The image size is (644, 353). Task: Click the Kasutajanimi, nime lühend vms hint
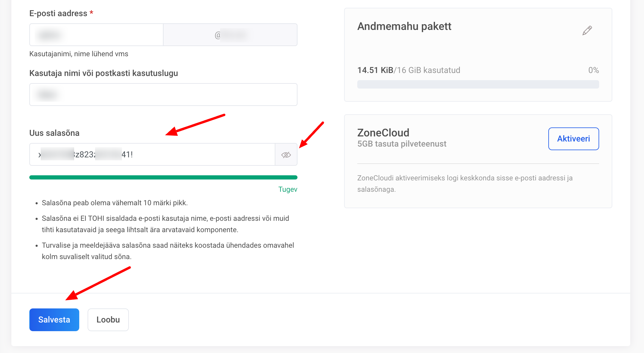[79, 54]
